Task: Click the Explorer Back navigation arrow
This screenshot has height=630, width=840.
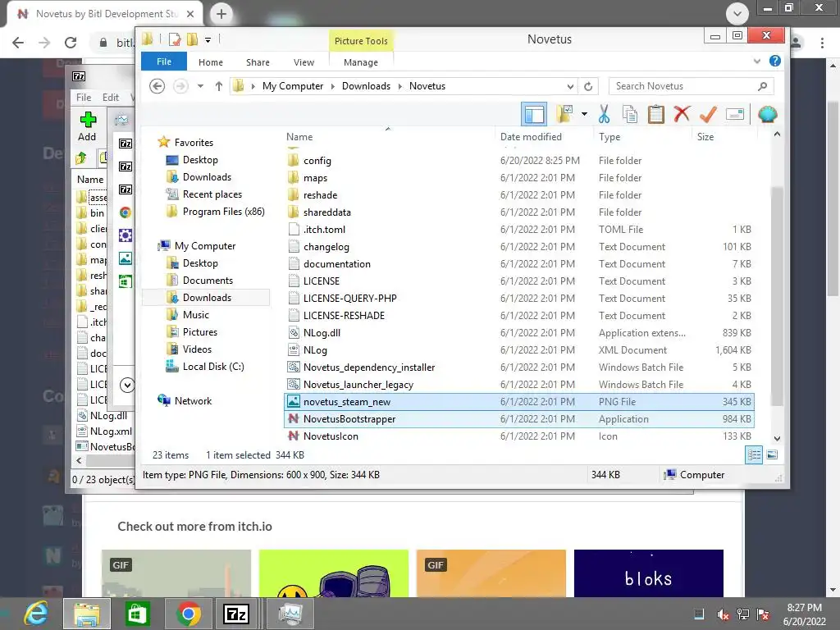Action: click(x=157, y=85)
